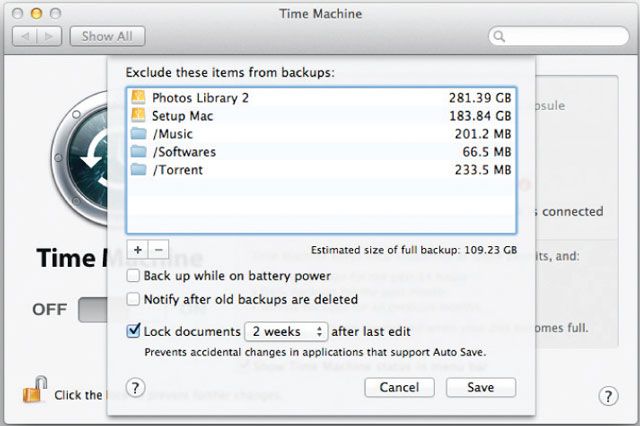Click the Cancel button
Viewport: 640px width, 426px height.
[399, 387]
